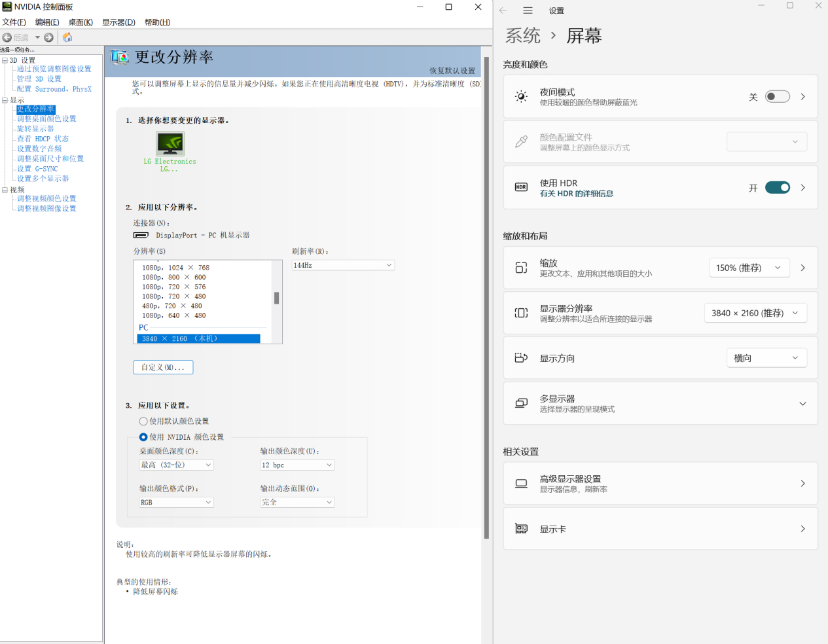
Task: Open the 桌面颜色深度 dropdown
Action: (177, 465)
